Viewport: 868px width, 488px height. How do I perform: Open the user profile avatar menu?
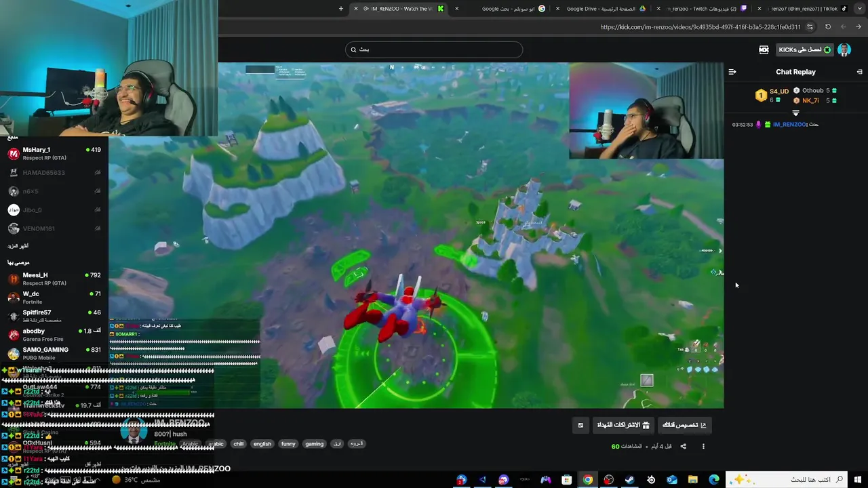point(844,50)
